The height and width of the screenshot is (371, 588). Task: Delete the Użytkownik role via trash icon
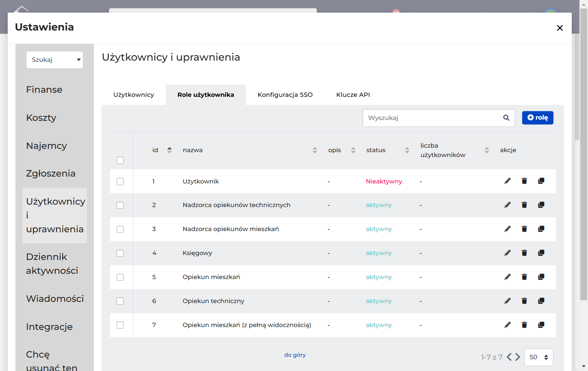(x=524, y=181)
